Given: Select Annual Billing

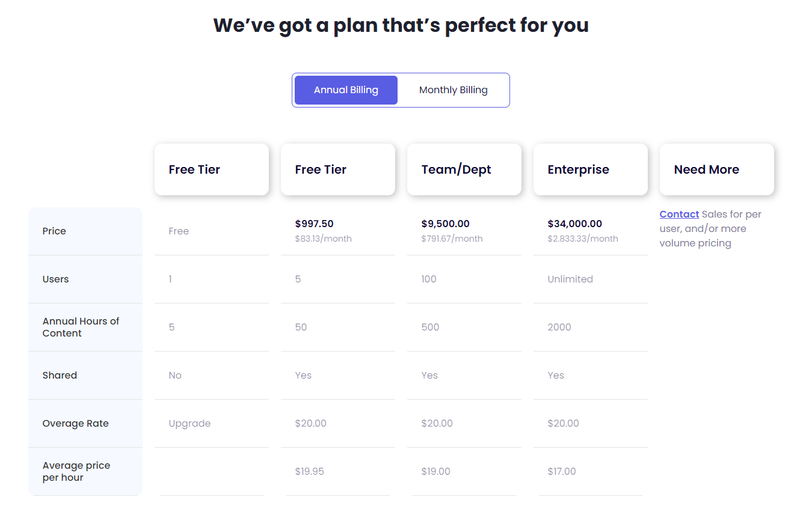Looking at the screenshot, I should [346, 90].
